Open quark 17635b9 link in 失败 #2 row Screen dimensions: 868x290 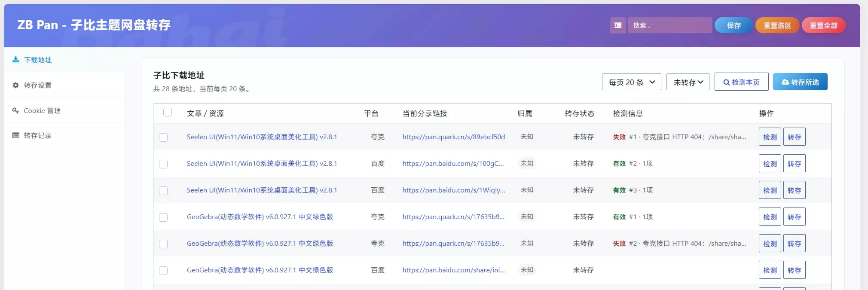pos(453,243)
